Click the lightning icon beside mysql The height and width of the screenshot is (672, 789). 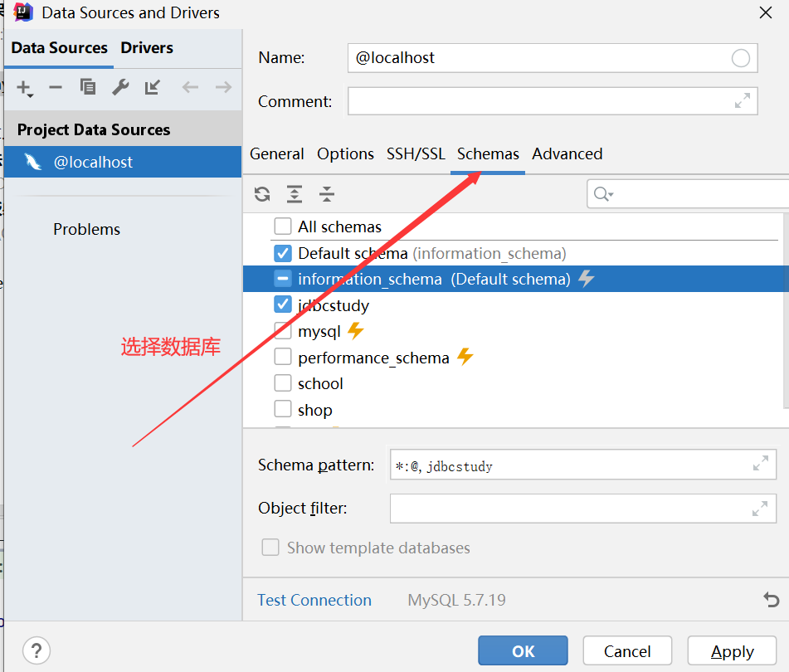tap(356, 330)
